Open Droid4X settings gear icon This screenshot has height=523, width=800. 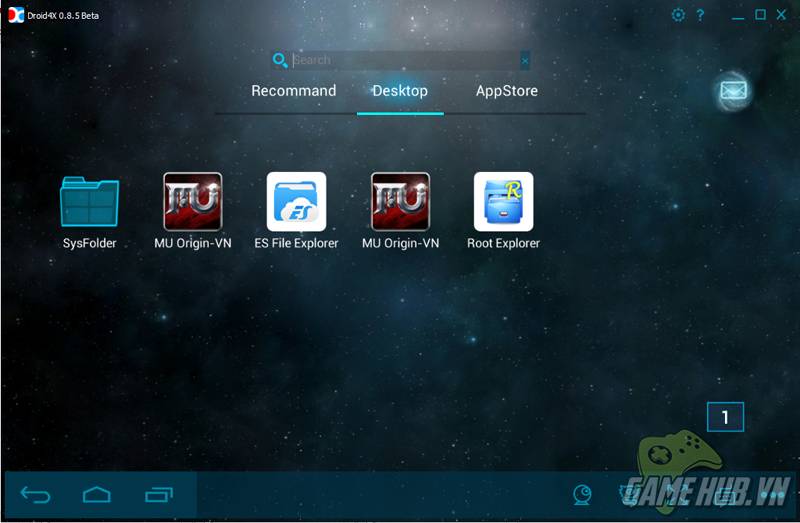678,15
